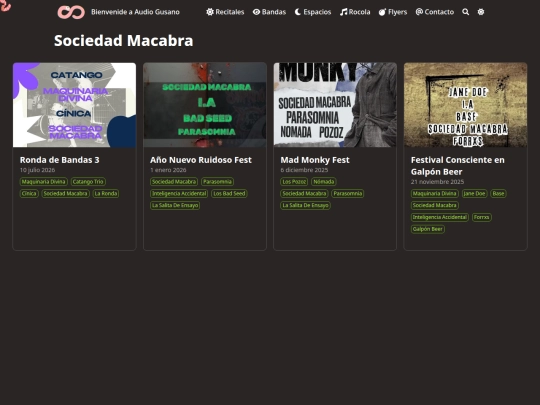Click the pink infinity worm logo
The width and height of the screenshot is (540, 405).
[71, 12]
